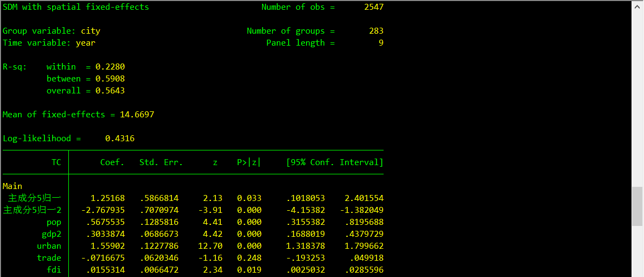The width and height of the screenshot is (644, 277).
Task: Select the 'urban' variable row label
Action: click(49, 246)
